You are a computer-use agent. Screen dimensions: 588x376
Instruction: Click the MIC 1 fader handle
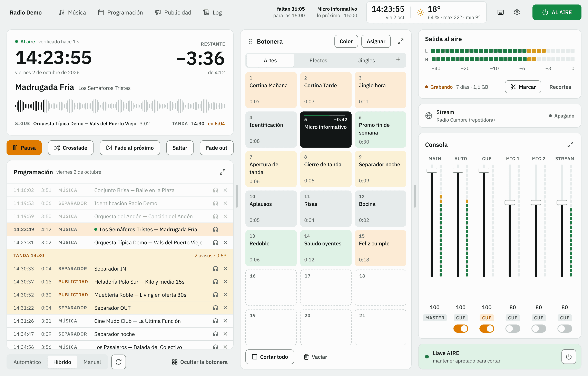(x=510, y=203)
